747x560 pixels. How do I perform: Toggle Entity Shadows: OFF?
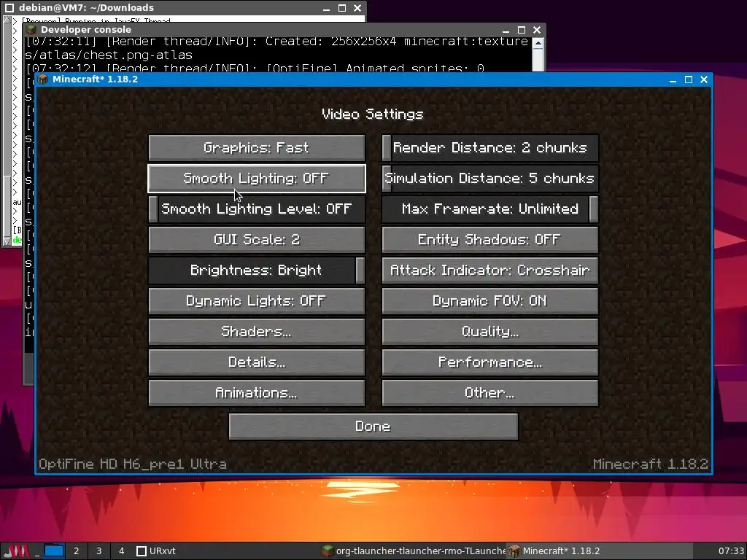(490, 239)
